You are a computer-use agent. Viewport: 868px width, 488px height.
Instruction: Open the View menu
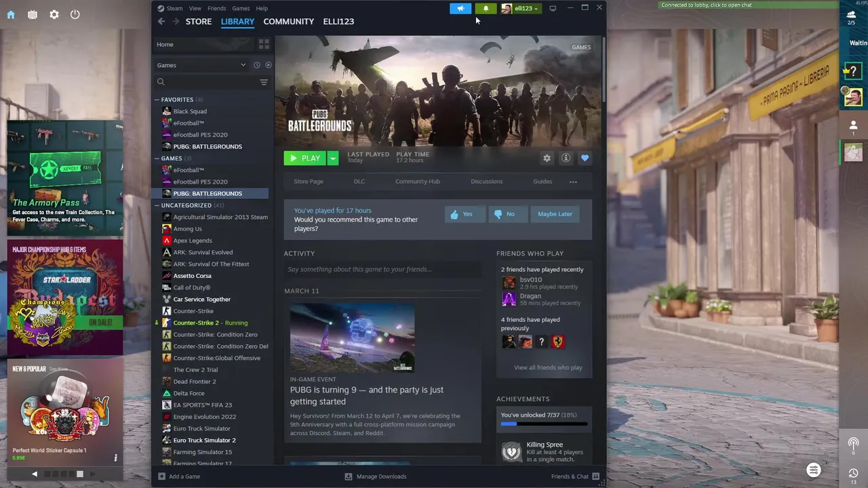coord(195,8)
